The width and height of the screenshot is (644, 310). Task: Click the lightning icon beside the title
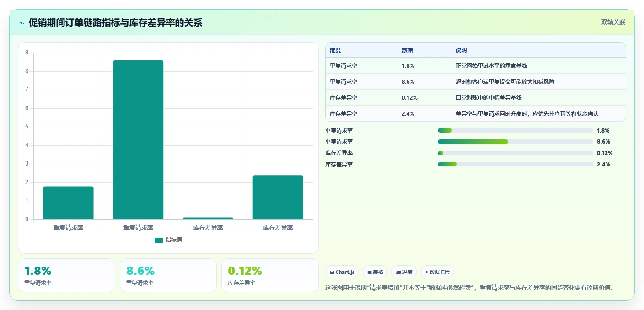(x=22, y=23)
